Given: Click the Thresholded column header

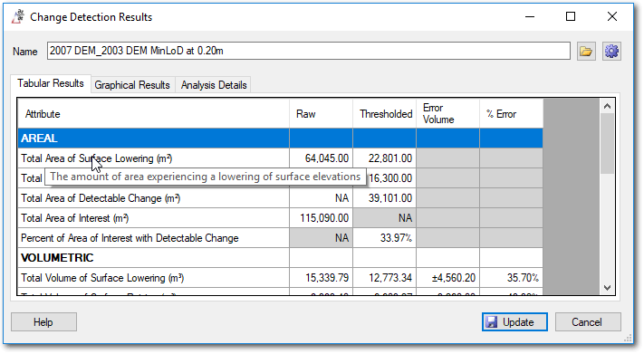Looking at the screenshot, I should pos(384,114).
